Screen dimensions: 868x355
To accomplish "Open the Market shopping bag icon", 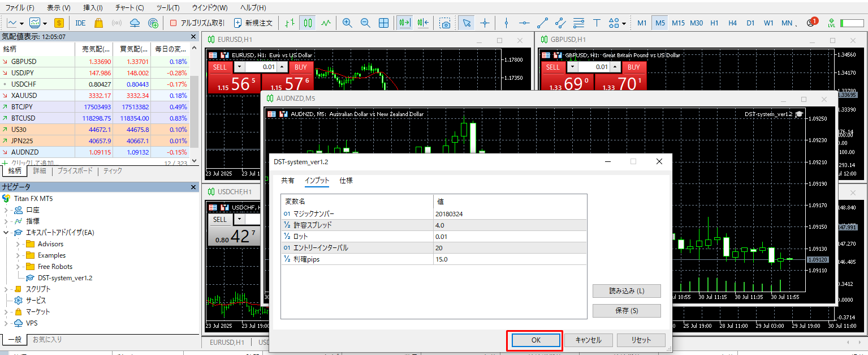I will 98,23.
